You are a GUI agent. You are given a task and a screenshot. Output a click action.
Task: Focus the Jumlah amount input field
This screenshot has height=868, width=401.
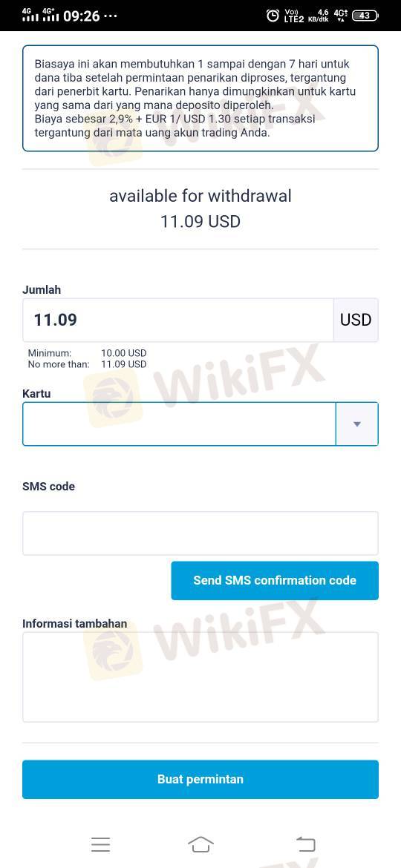177,320
